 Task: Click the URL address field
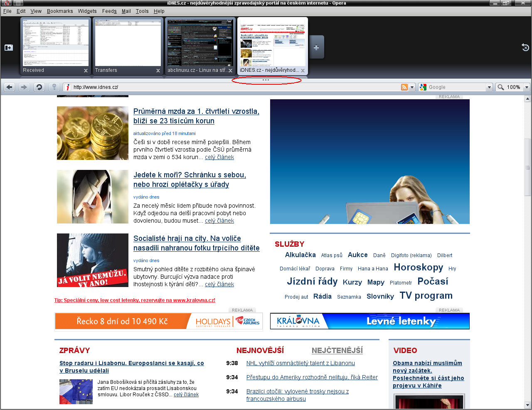pyautogui.click(x=236, y=87)
